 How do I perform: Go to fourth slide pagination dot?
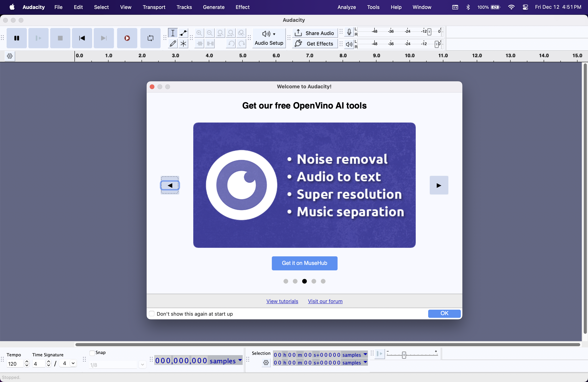point(314,281)
